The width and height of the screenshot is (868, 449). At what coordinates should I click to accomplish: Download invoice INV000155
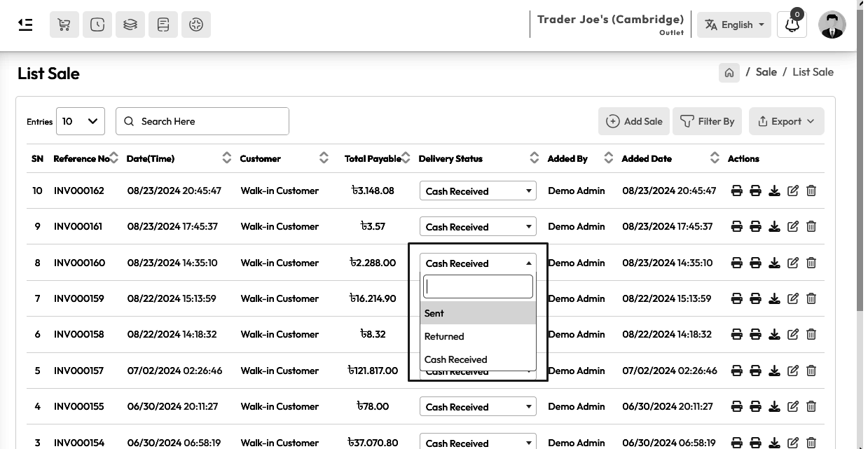(x=774, y=406)
